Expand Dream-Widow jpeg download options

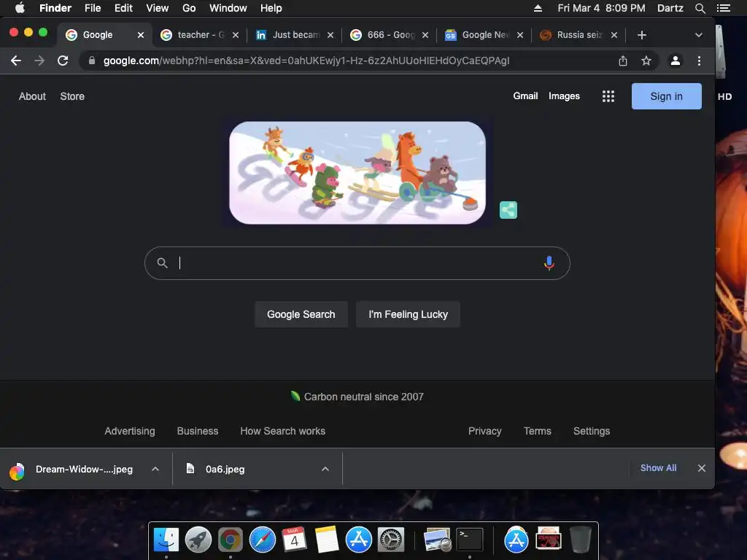pyautogui.click(x=155, y=469)
